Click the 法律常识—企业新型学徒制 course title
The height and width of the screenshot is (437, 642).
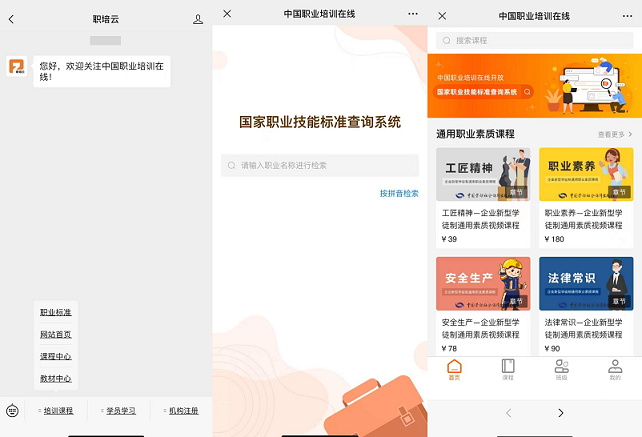(583, 328)
